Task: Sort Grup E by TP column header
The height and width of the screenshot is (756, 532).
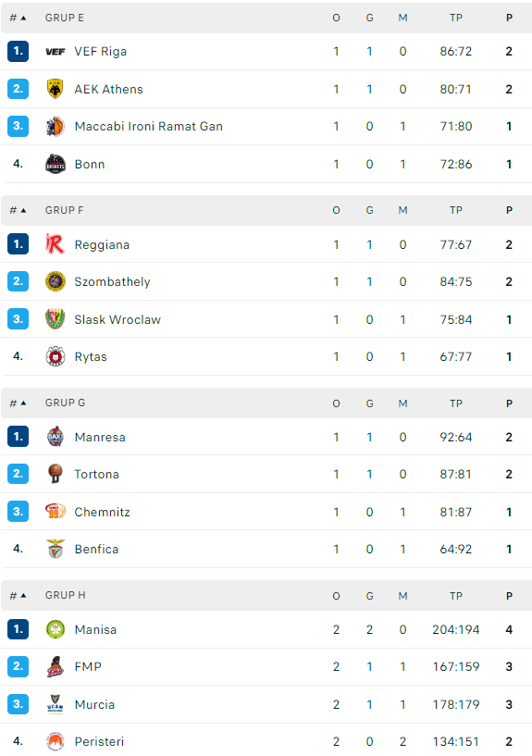Action: pos(456,18)
